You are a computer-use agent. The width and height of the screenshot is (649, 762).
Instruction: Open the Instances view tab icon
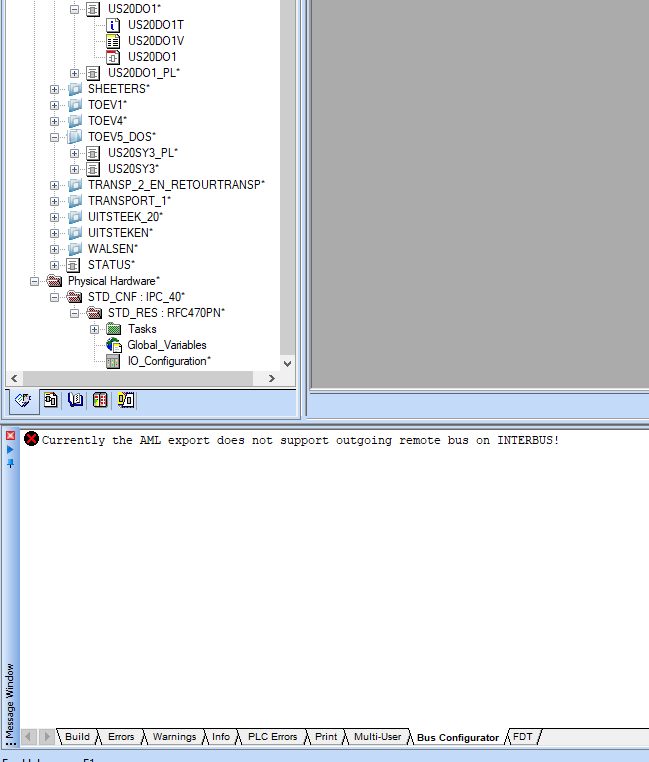pos(126,400)
